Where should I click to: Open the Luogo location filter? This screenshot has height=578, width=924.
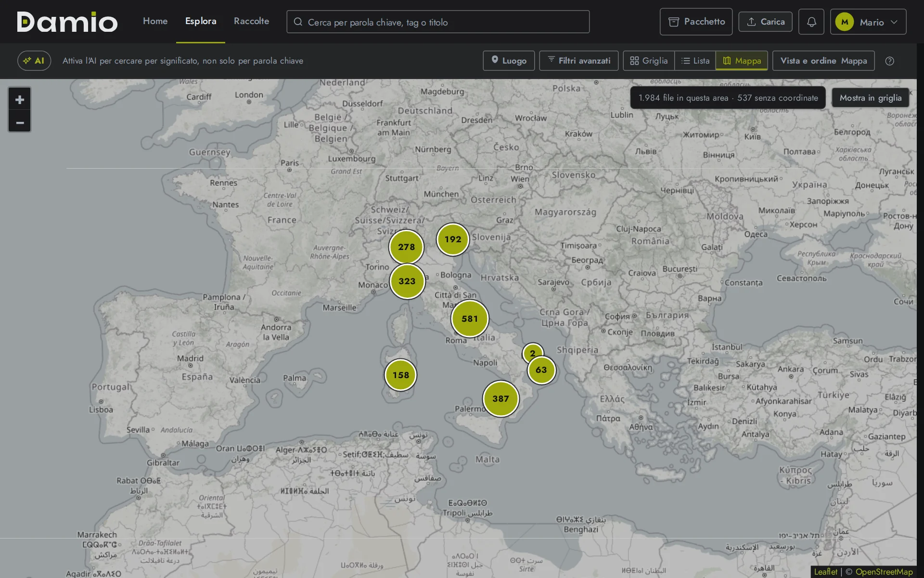509,61
